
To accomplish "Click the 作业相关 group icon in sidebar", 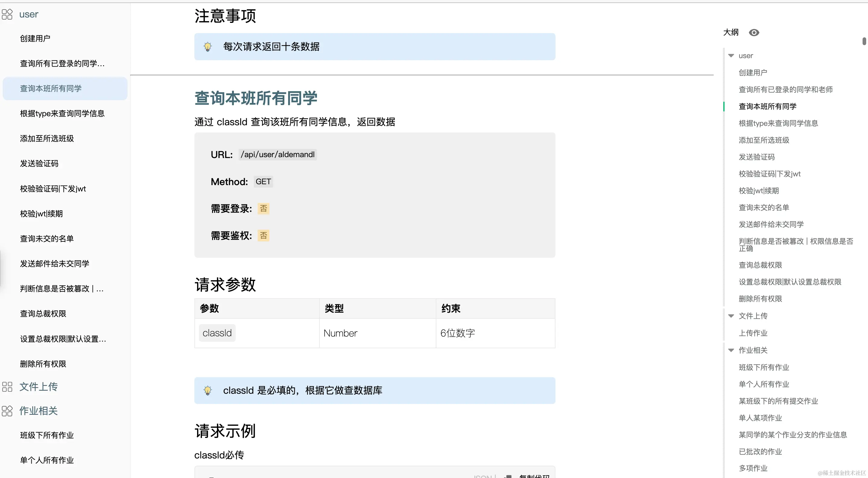I will [x=7, y=411].
